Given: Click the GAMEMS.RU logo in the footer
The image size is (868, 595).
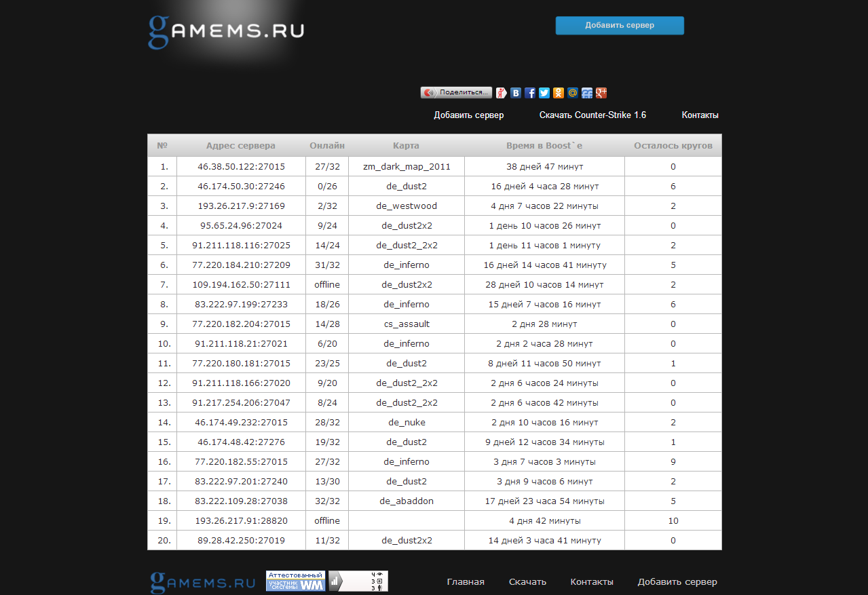Looking at the screenshot, I should click(202, 582).
